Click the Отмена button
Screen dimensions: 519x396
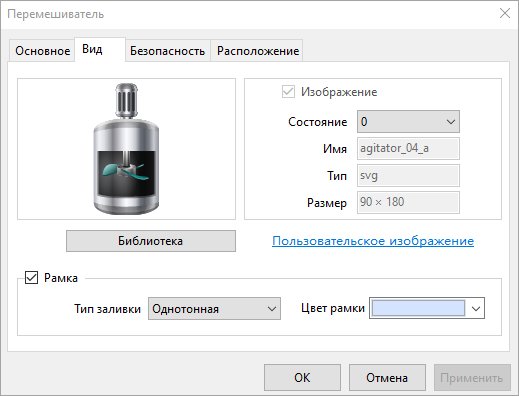pos(387,377)
